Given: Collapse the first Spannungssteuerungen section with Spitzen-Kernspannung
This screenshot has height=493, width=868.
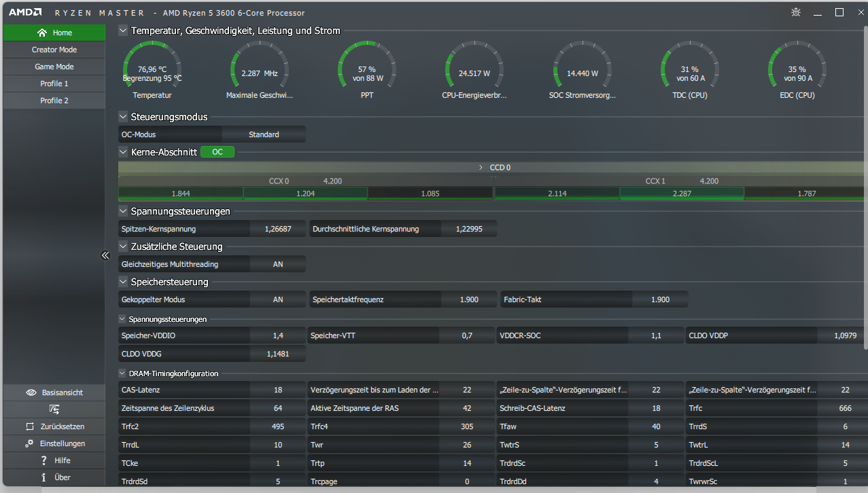Looking at the screenshot, I should point(123,211).
